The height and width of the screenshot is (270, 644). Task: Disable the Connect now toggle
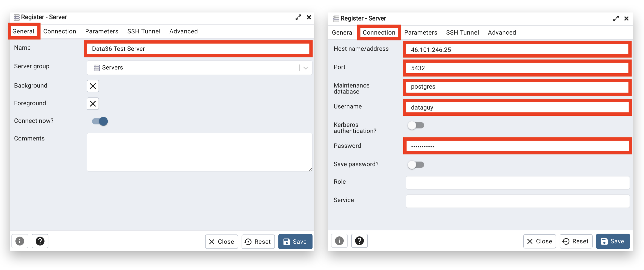pyautogui.click(x=100, y=121)
